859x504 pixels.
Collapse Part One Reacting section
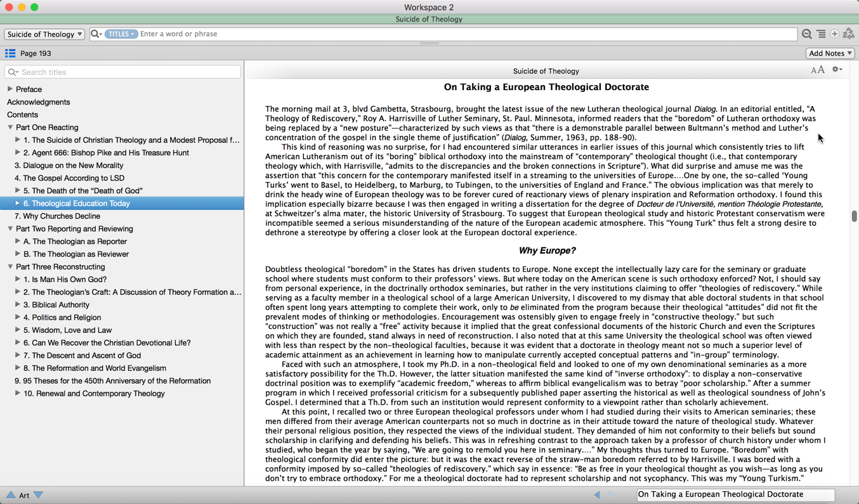10,127
